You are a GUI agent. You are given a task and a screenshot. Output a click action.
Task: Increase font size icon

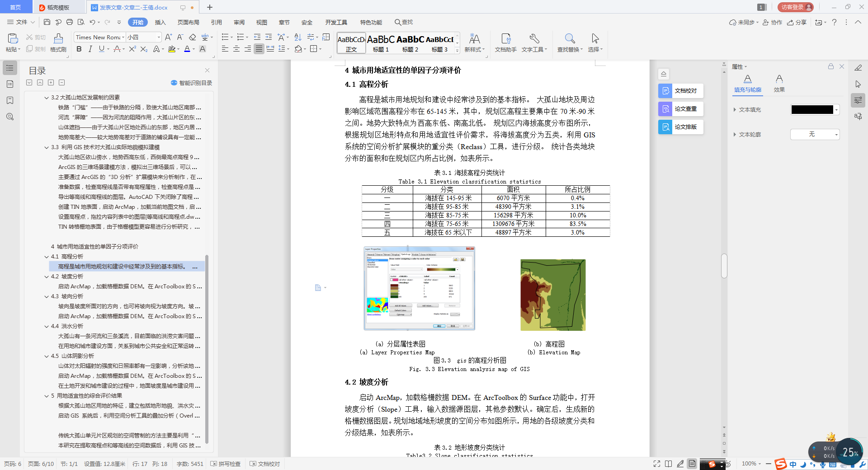pos(168,37)
